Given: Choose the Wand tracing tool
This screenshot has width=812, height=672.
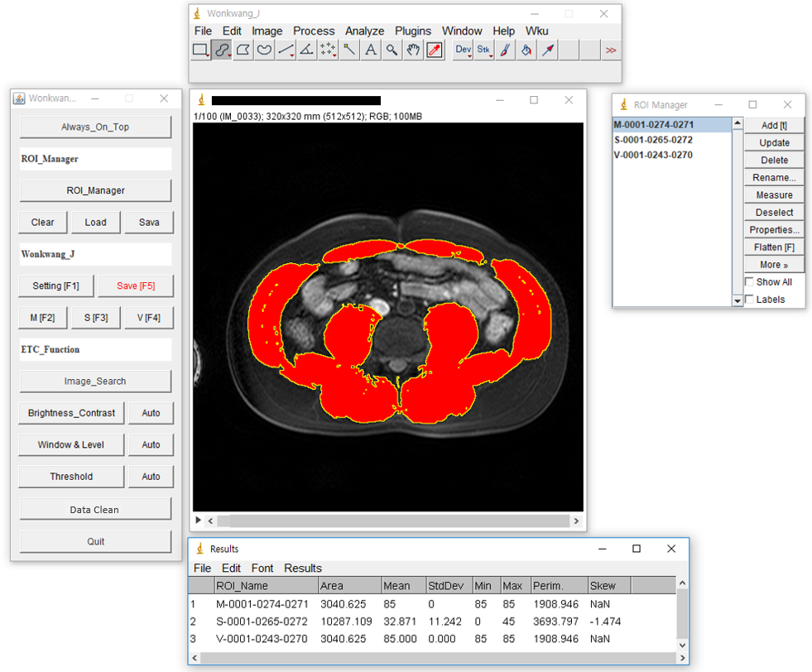Looking at the screenshot, I should pos(349,50).
